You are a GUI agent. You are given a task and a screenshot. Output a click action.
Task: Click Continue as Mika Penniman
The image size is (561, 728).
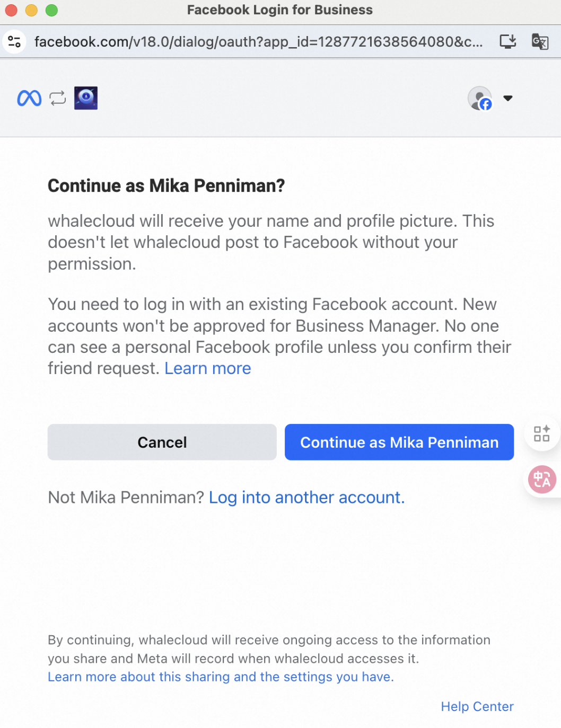point(399,442)
